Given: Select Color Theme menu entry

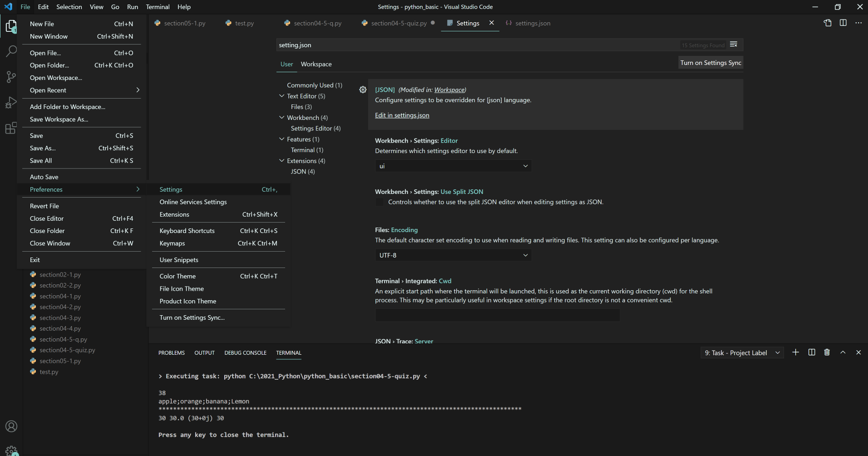Looking at the screenshot, I should (218, 276).
